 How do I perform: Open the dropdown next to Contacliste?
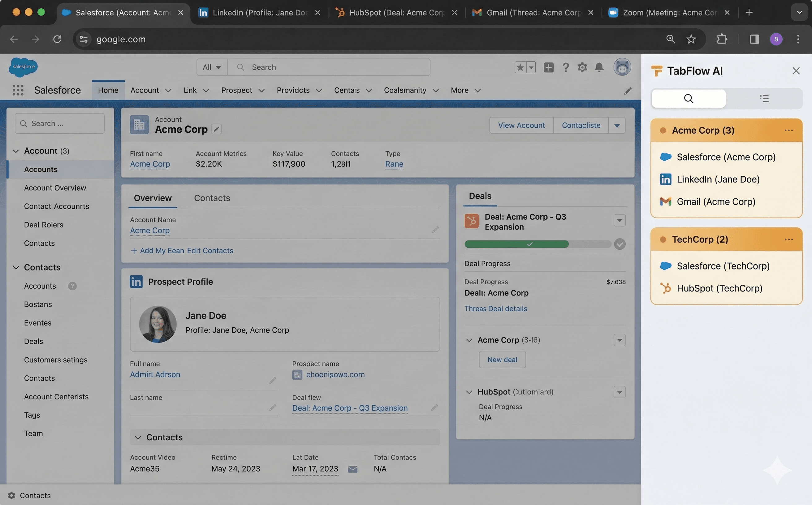617,125
